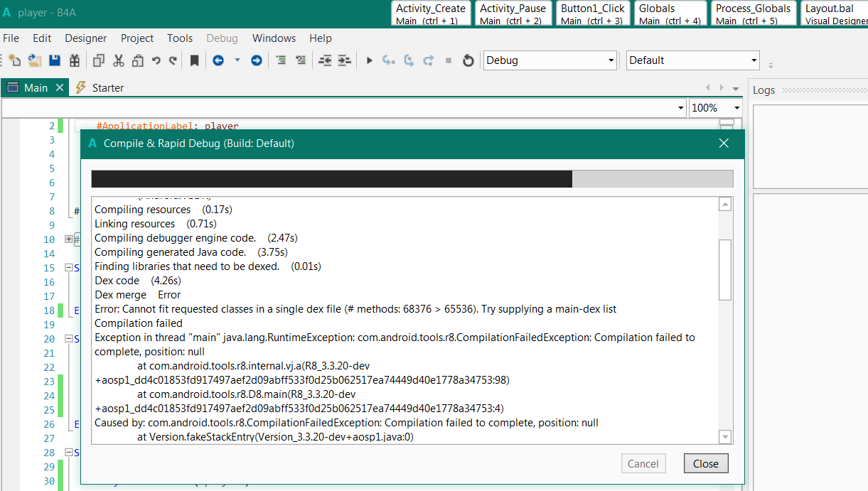
Task: Open the Project menu
Action: pos(137,38)
